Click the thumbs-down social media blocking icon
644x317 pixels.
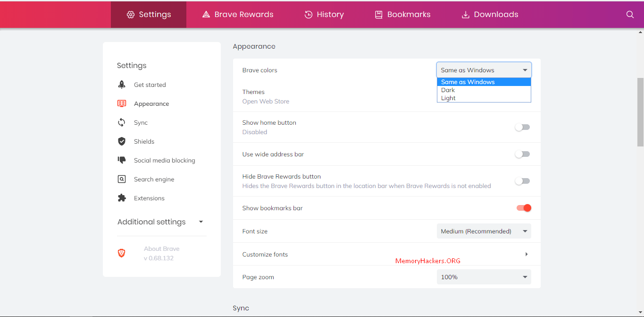(122, 160)
